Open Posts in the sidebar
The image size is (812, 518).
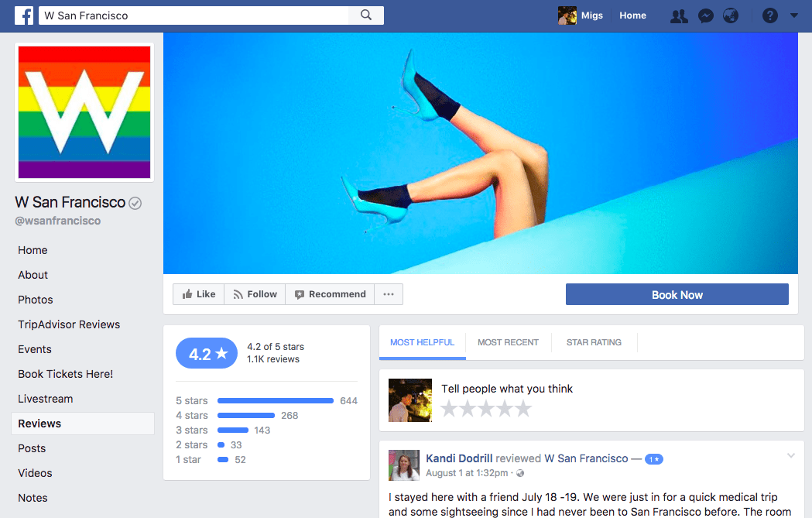32,448
